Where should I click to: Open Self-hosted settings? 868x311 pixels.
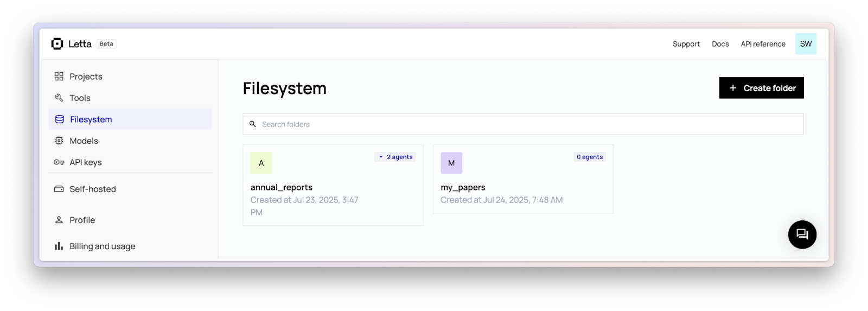pyautogui.click(x=130, y=189)
